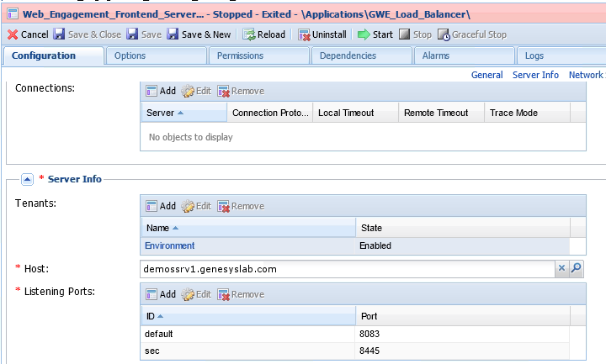Click the Port column header
The image size is (606, 364).
click(463, 316)
